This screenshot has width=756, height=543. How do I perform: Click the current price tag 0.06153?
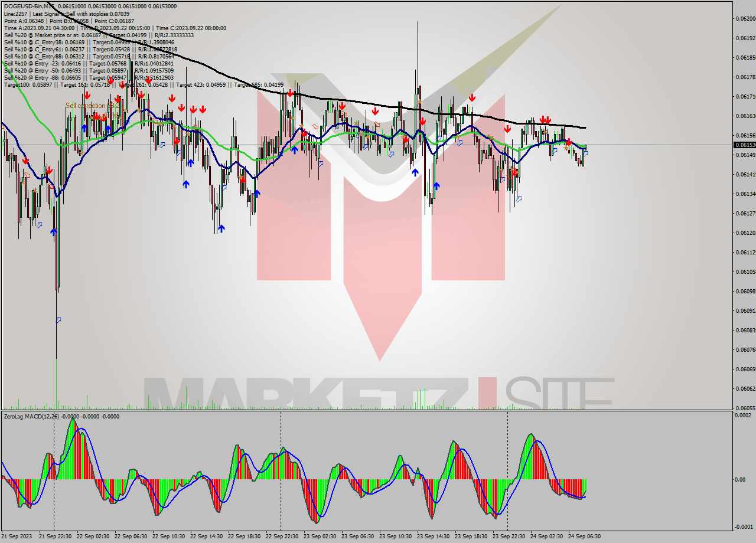744,145
